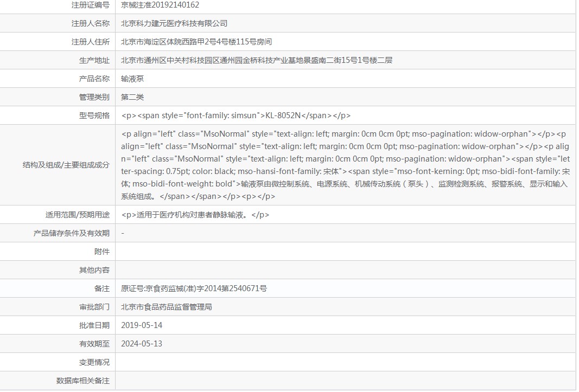The image size is (579, 392).
Task: Click the 结构及组成/主要组成成分 label
Action: (x=66, y=165)
